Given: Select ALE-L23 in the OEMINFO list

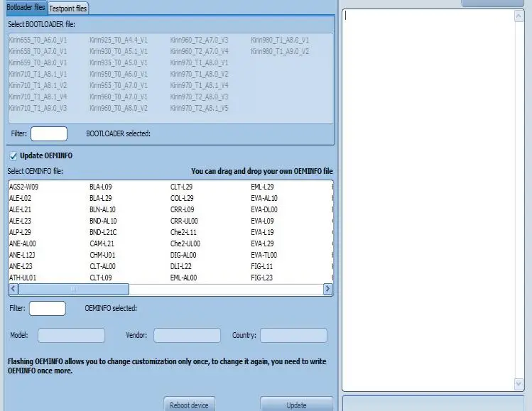Looking at the screenshot, I should [20, 221].
